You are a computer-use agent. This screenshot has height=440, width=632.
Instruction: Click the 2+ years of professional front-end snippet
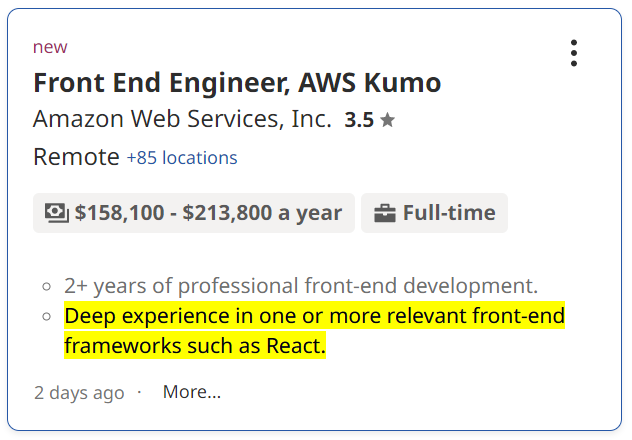coord(301,286)
